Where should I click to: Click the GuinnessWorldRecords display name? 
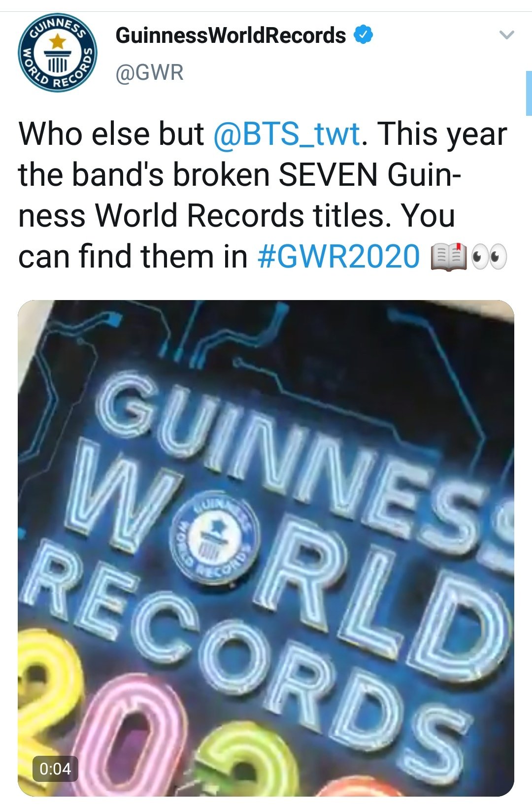pos(231,35)
